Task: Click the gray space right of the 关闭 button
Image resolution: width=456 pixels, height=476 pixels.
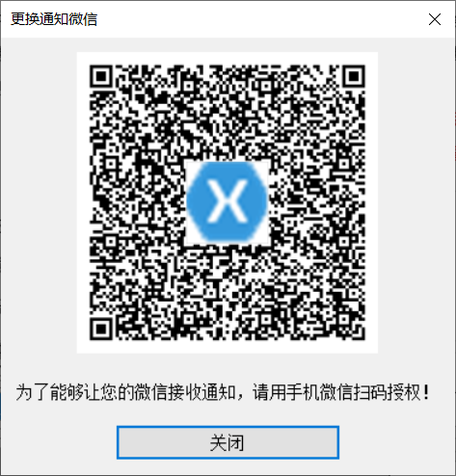Action: click(397, 442)
